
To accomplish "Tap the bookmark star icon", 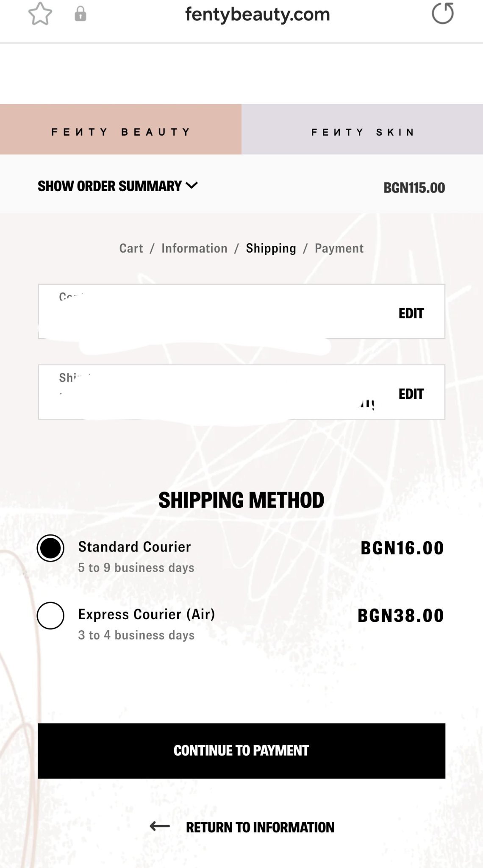I will click(40, 14).
